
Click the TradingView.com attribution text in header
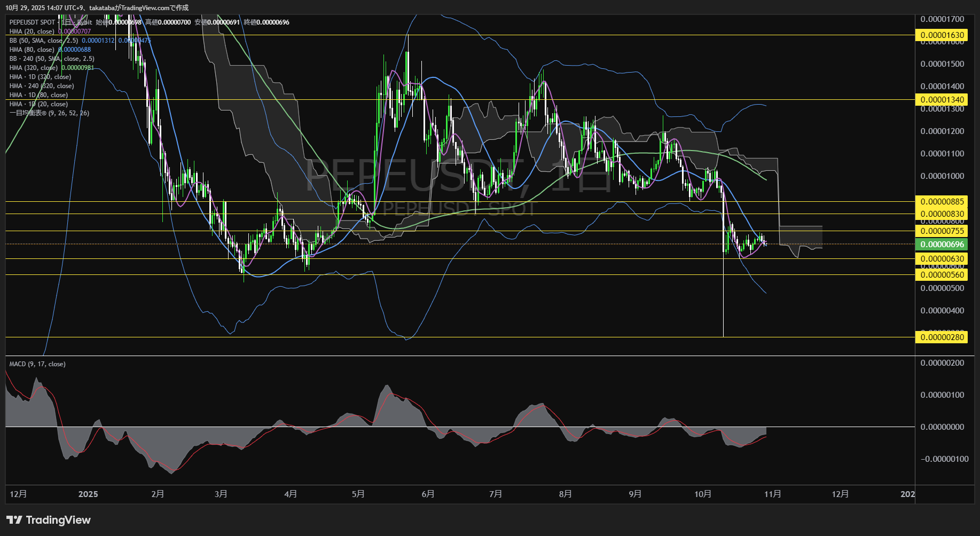pyautogui.click(x=155, y=8)
